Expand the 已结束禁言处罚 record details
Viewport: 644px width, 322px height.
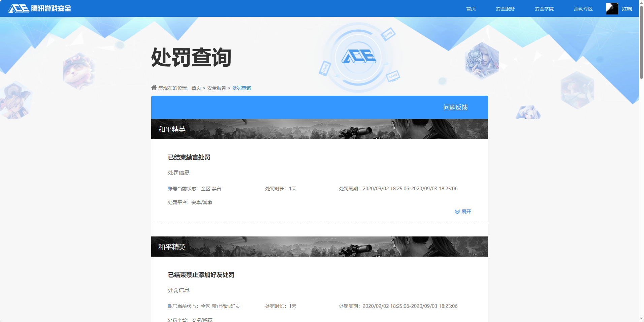pyautogui.click(x=466, y=212)
